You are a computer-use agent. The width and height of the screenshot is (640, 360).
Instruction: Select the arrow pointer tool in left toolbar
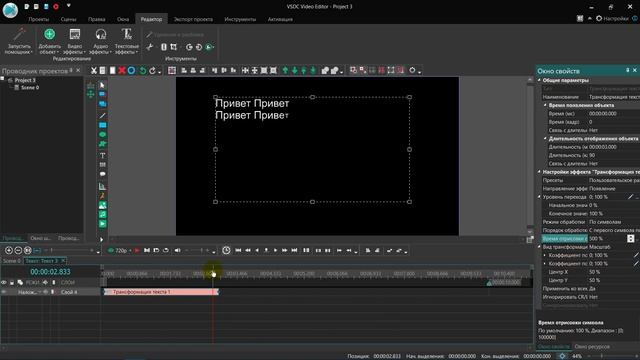(x=102, y=85)
